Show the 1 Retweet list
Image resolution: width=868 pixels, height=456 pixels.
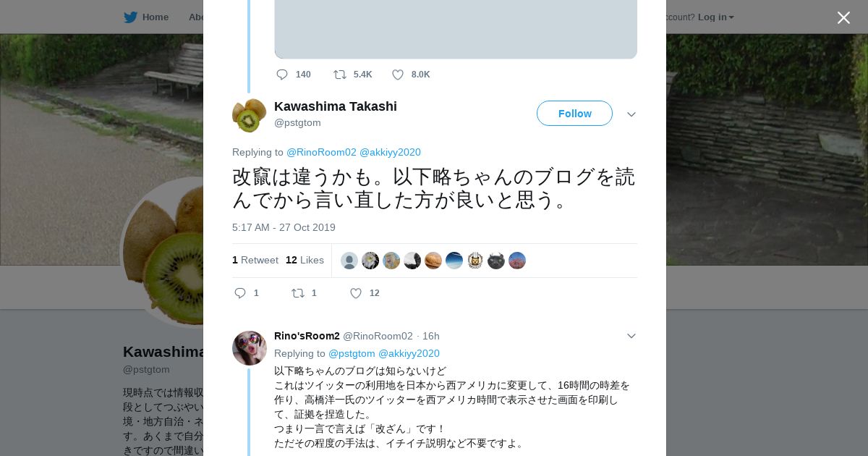(255, 260)
